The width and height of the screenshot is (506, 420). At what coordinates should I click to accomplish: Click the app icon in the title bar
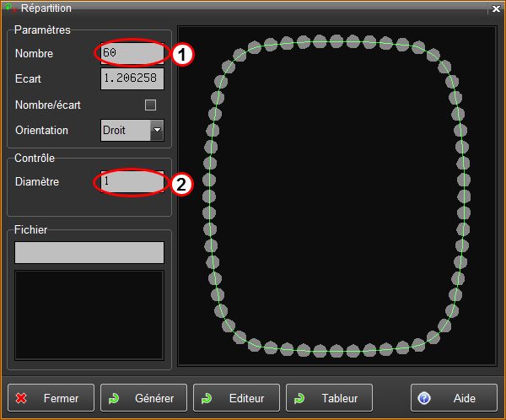pos(11,8)
